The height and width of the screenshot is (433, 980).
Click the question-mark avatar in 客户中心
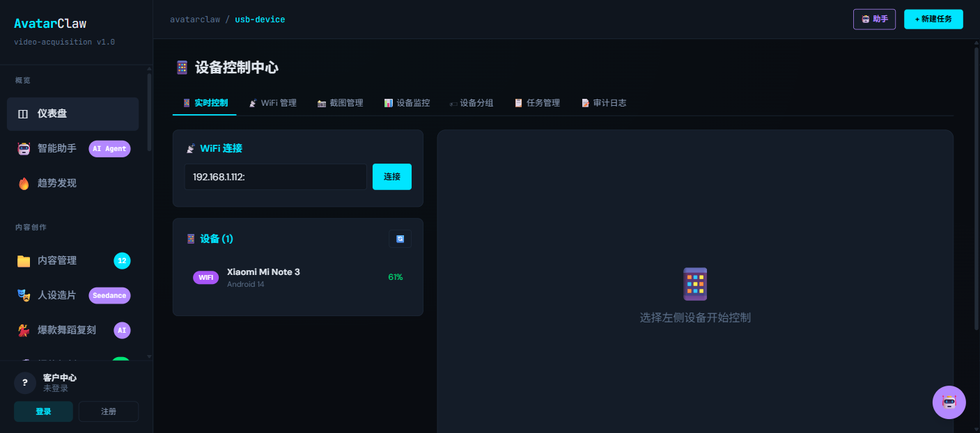[x=25, y=383]
